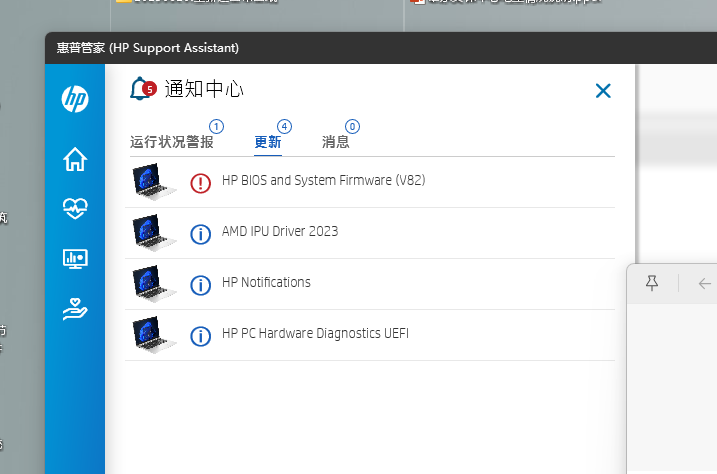The width and height of the screenshot is (717, 474).
Task: Select the monitor diagnostics sidebar icon
Action: (x=75, y=258)
